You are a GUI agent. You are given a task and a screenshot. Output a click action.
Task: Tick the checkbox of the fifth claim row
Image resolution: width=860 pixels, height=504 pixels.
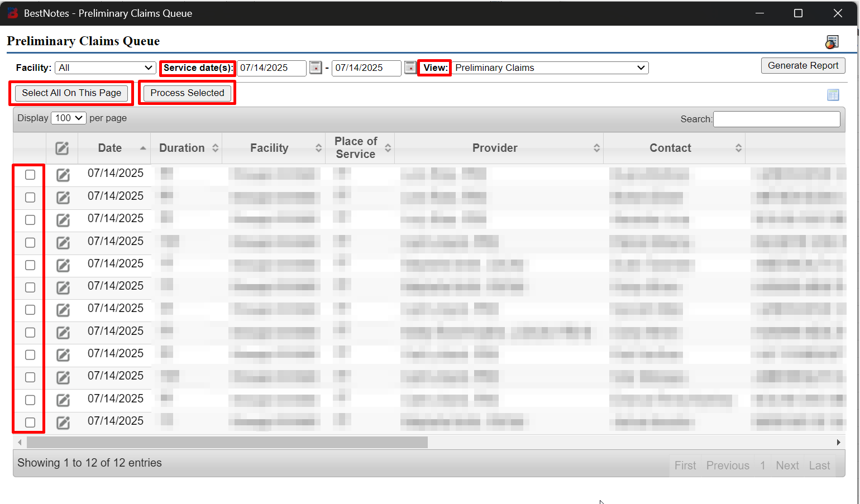pyautogui.click(x=30, y=265)
